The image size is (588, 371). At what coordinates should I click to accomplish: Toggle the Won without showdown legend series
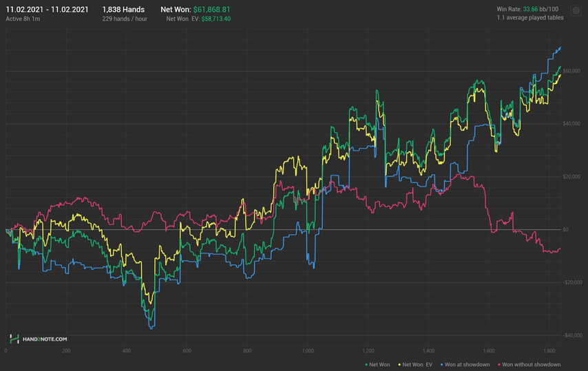pyautogui.click(x=529, y=365)
